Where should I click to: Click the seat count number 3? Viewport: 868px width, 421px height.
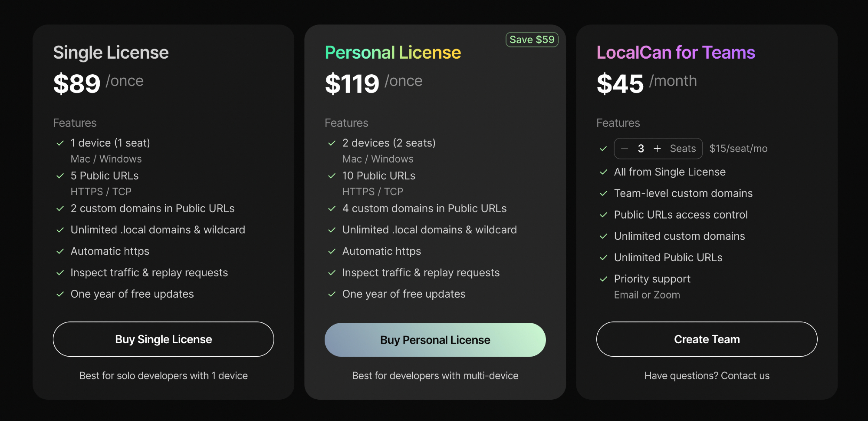tap(641, 149)
